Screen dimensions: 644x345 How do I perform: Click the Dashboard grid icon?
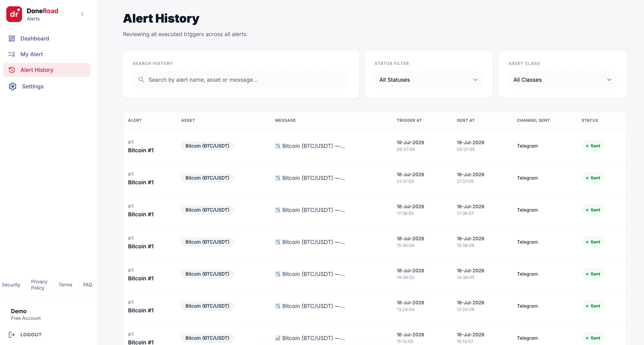click(12, 39)
